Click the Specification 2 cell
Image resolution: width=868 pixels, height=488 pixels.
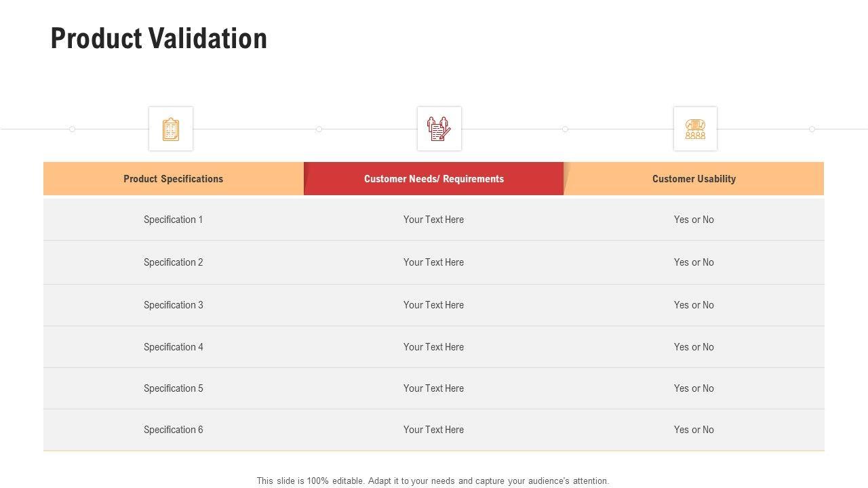[173, 262]
